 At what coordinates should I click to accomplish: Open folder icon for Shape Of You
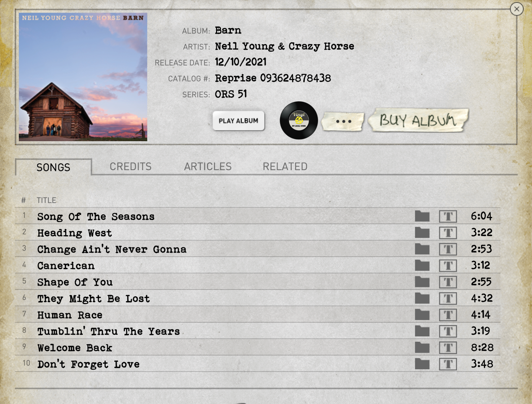422,282
